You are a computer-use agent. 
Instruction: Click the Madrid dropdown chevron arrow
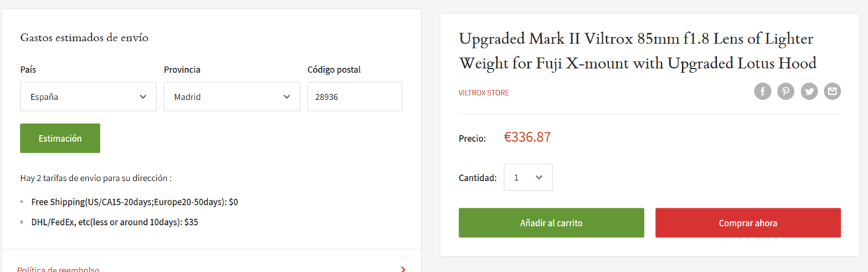286,96
